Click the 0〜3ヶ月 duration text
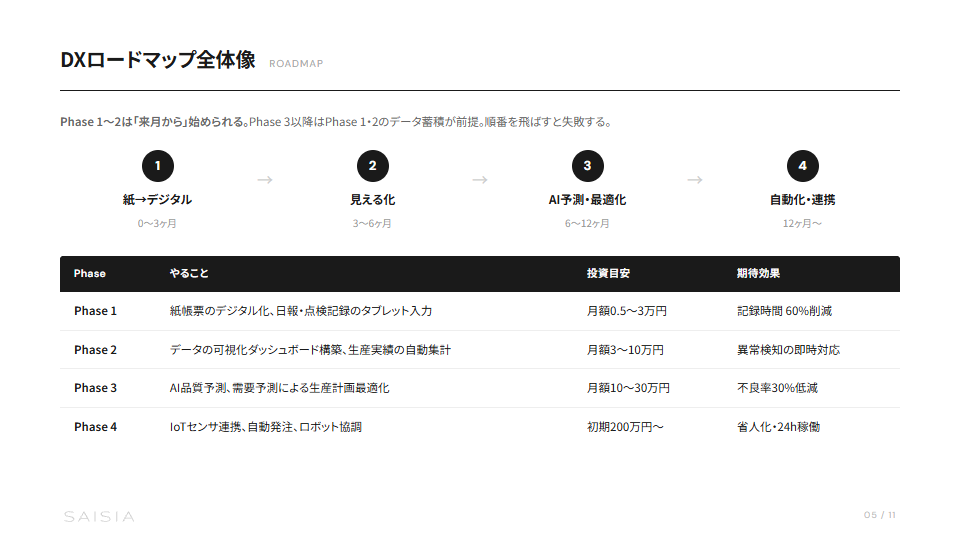 point(157,223)
